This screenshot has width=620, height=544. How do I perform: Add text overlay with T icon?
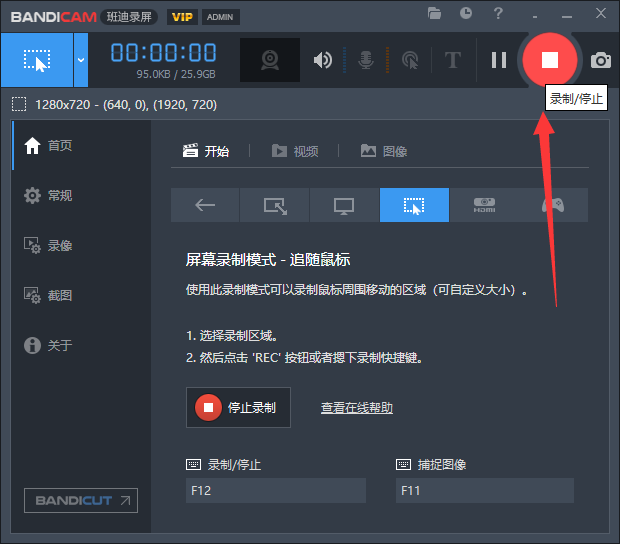click(x=453, y=60)
